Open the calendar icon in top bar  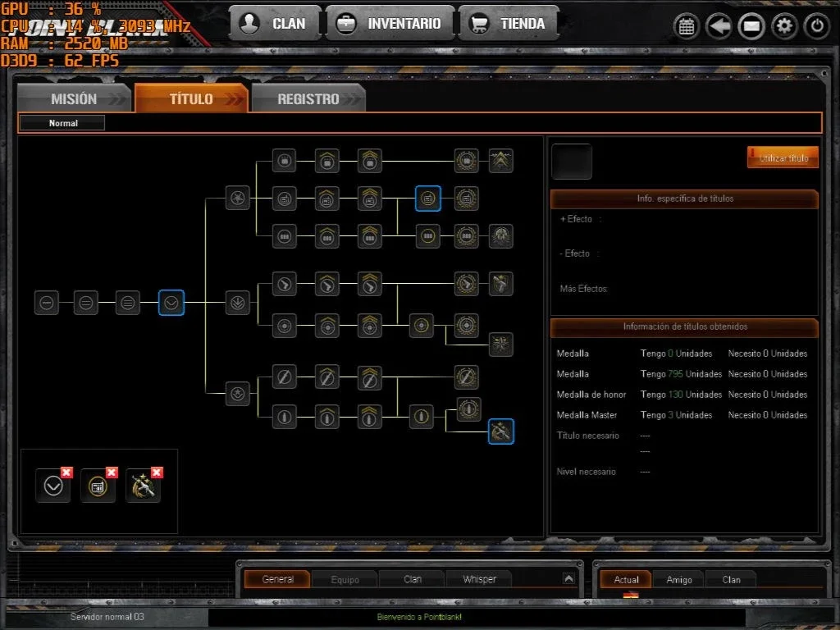click(687, 25)
